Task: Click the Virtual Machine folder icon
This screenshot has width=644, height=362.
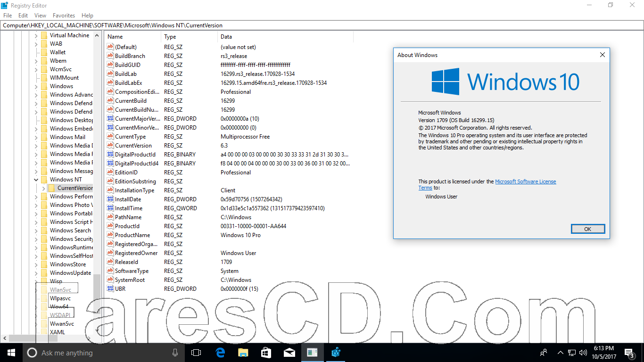Action: pyautogui.click(x=44, y=35)
